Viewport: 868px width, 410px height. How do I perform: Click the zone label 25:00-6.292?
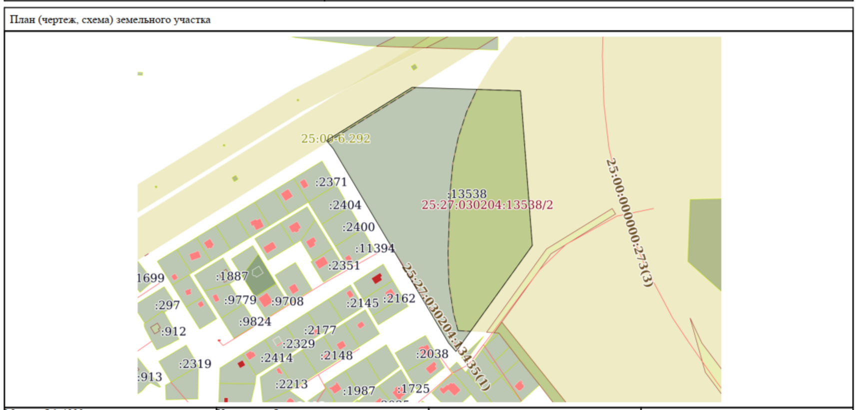[x=335, y=138]
